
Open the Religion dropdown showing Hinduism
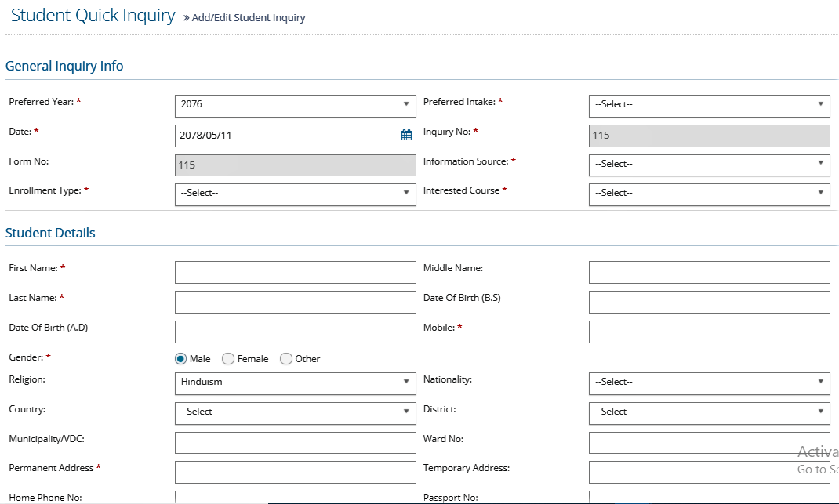[x=296, y=383]
